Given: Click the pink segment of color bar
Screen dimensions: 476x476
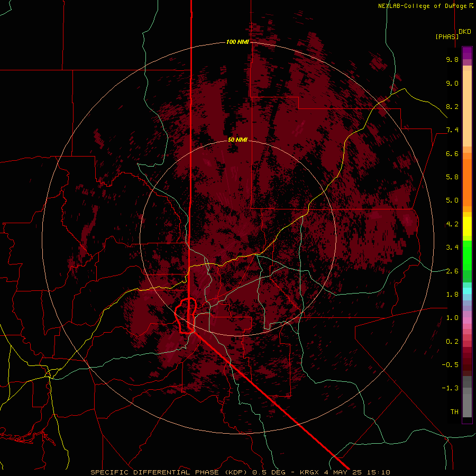Looking at the screenshot, I should [x=467, y=321].
